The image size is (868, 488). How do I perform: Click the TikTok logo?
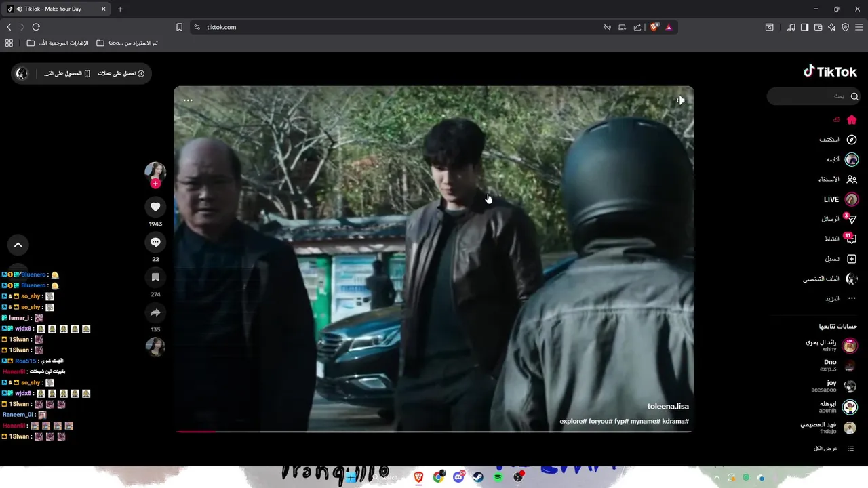coord(830,71)
